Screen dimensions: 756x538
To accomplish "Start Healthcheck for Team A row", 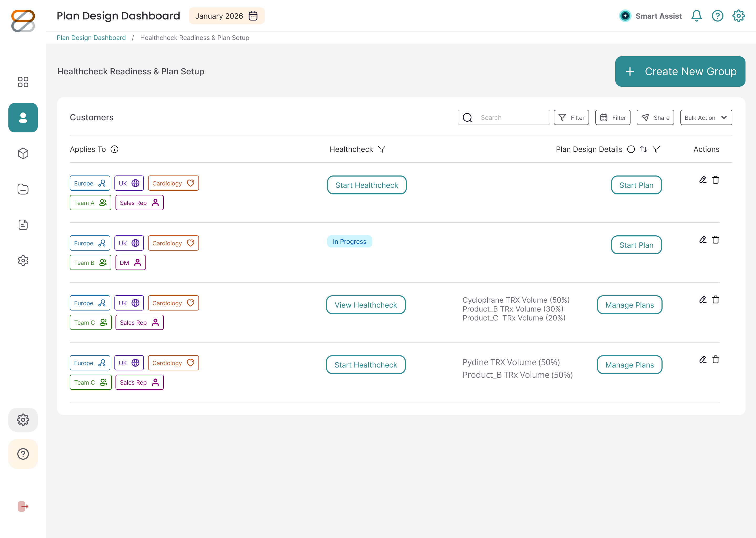I will coord(366,185).
